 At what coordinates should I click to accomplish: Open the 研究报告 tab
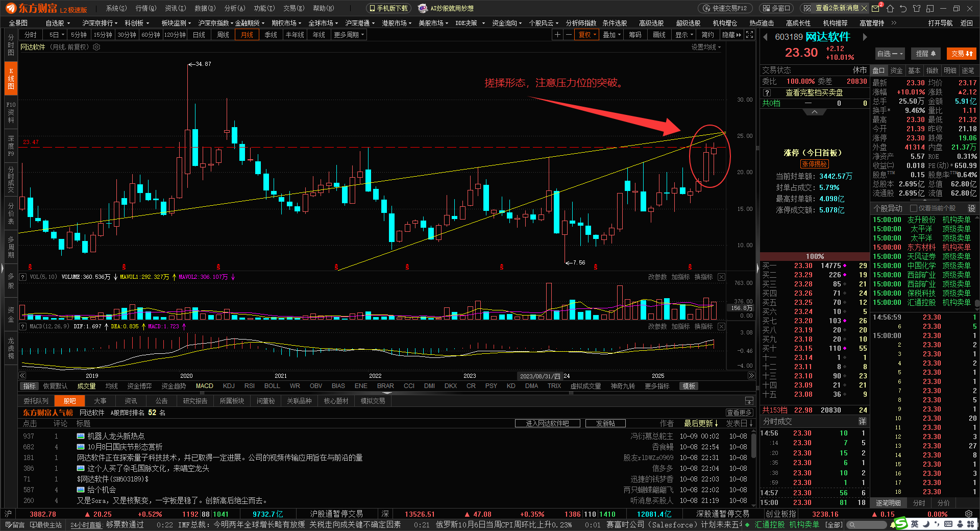(x=195, y=401)
